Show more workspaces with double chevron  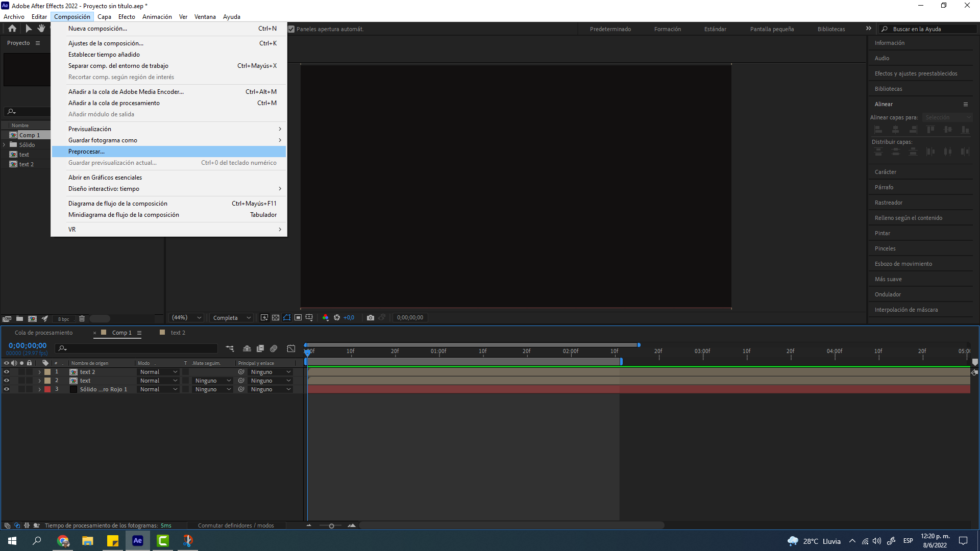pyautogui.click(x=869, y=29)
